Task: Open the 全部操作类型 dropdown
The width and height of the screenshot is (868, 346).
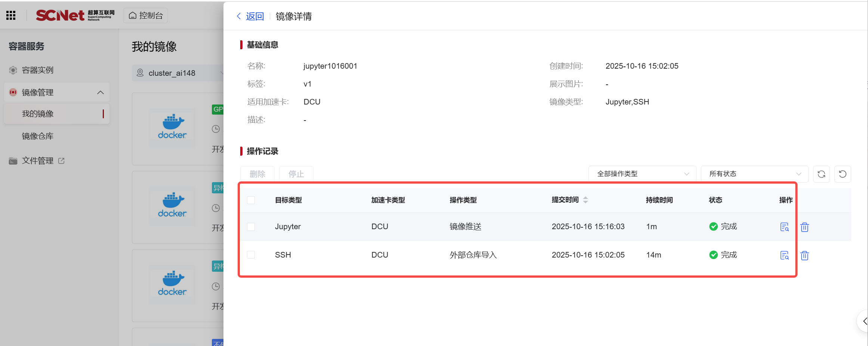Action: 642,174
